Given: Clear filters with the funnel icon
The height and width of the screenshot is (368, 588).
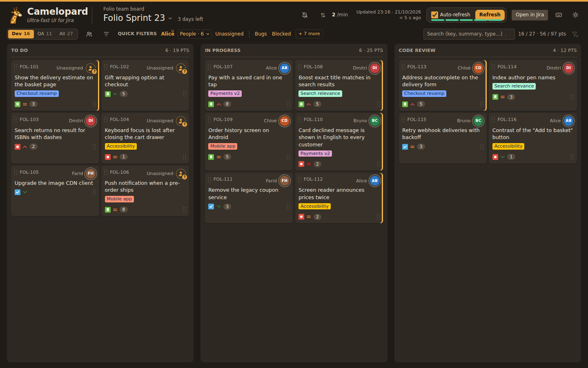Looking at the screenshot, I should coord(575,34).
